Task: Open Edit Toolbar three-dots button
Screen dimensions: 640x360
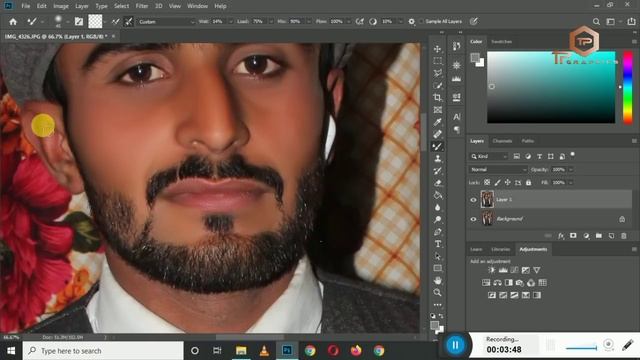Action: [438, 305]
